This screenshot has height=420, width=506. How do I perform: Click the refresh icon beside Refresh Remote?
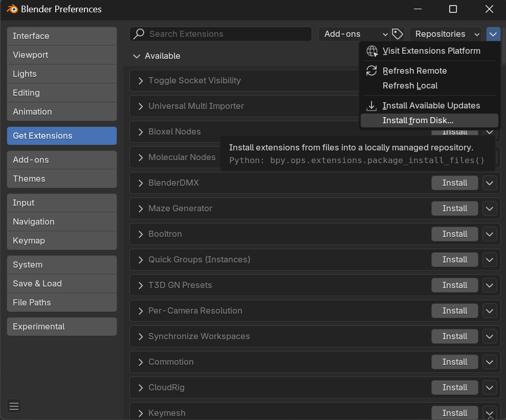pos(371,71)
